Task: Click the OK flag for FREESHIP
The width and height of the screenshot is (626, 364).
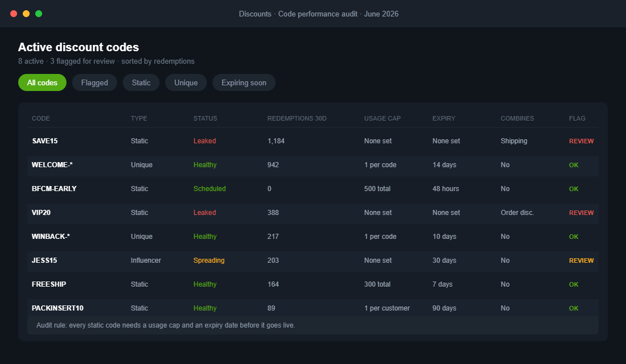Action: click(574, 284)
